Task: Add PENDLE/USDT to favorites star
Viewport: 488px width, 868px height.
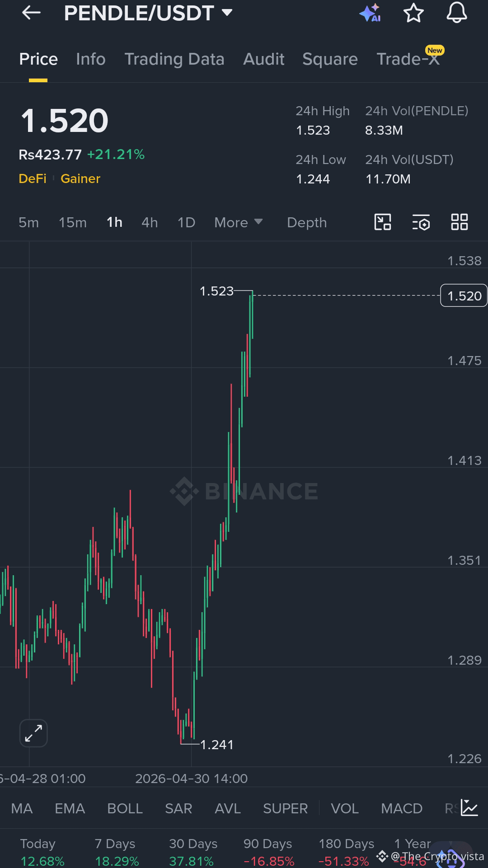Action: 413,13
